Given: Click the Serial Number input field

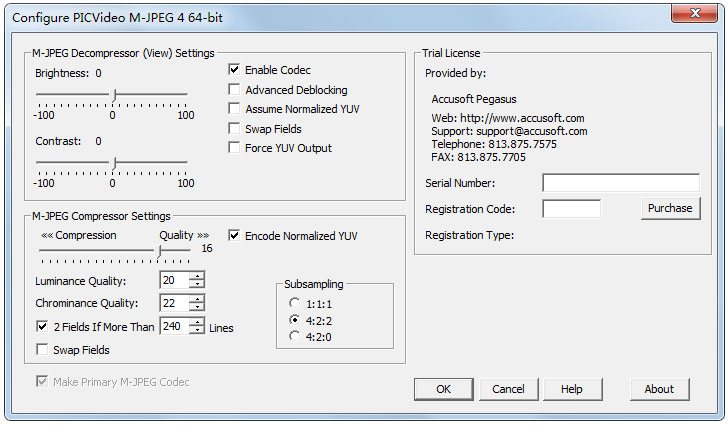Looking at the screenshot, I should [x=620, y=183].
